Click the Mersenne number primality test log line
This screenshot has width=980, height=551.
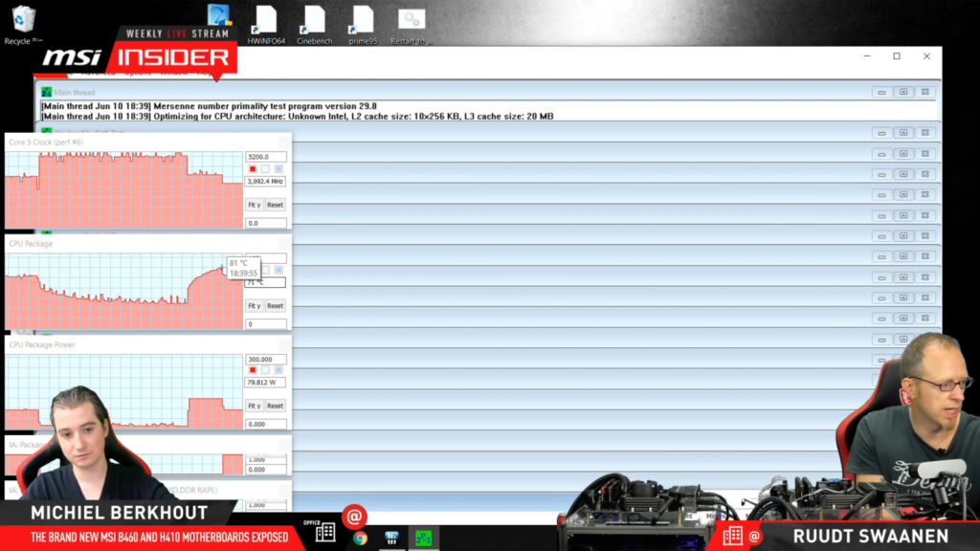[209, 106]
